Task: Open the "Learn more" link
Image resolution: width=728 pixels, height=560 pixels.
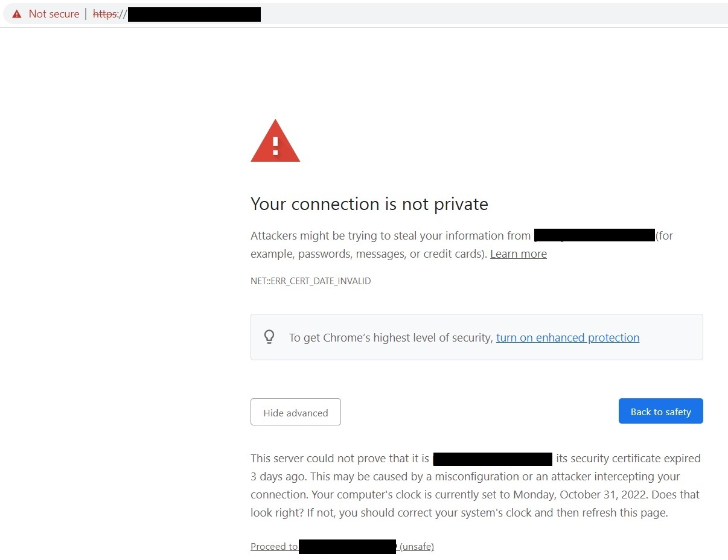Action: 518,254
